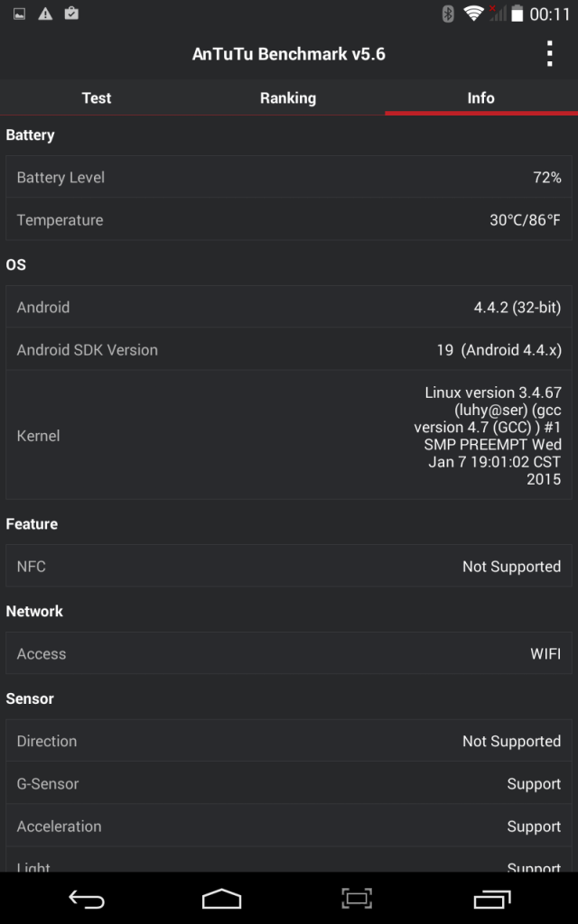Switch to the Test tab
The width and height of the screenshot is (578, 924).
pos(97,97)
